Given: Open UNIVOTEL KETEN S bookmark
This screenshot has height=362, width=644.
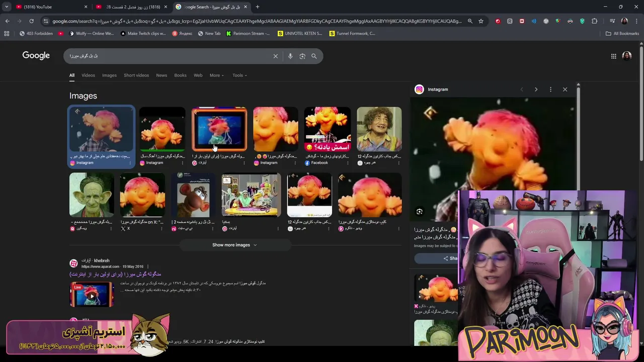Looking at the screenshot, I should [x=300, y=34].
